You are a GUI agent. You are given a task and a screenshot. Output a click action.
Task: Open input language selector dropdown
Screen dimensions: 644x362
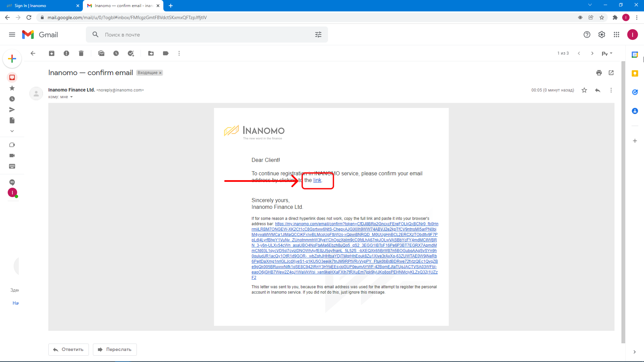607,53
